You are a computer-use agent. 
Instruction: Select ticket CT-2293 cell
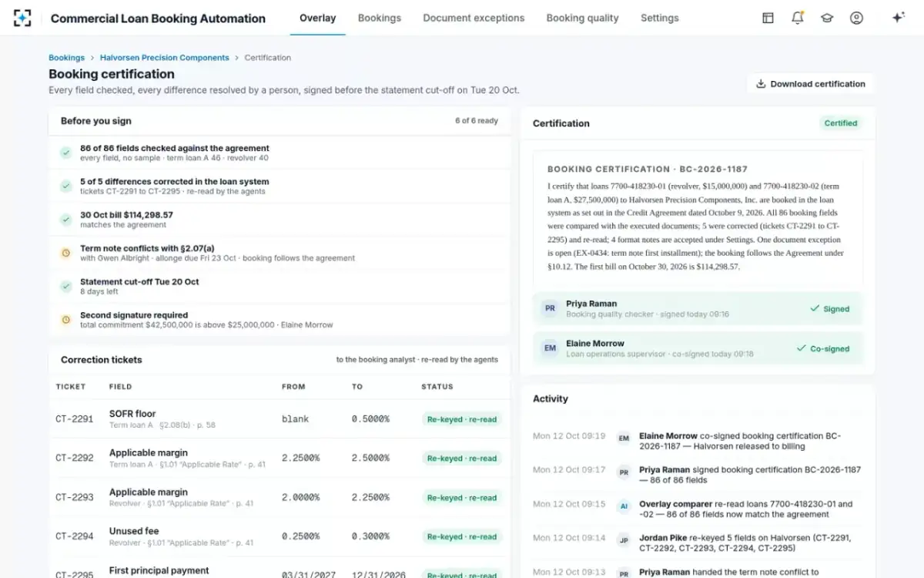(75, 498)
